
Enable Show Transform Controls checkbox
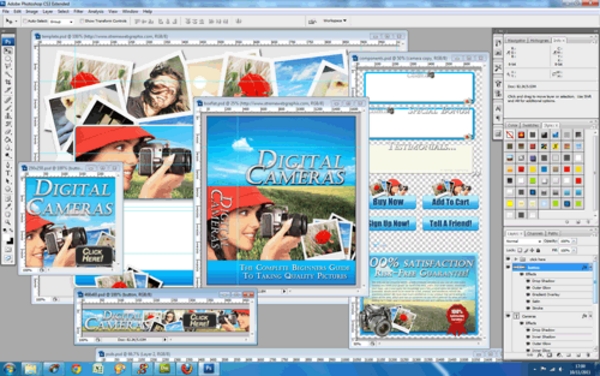pos(82,21)
